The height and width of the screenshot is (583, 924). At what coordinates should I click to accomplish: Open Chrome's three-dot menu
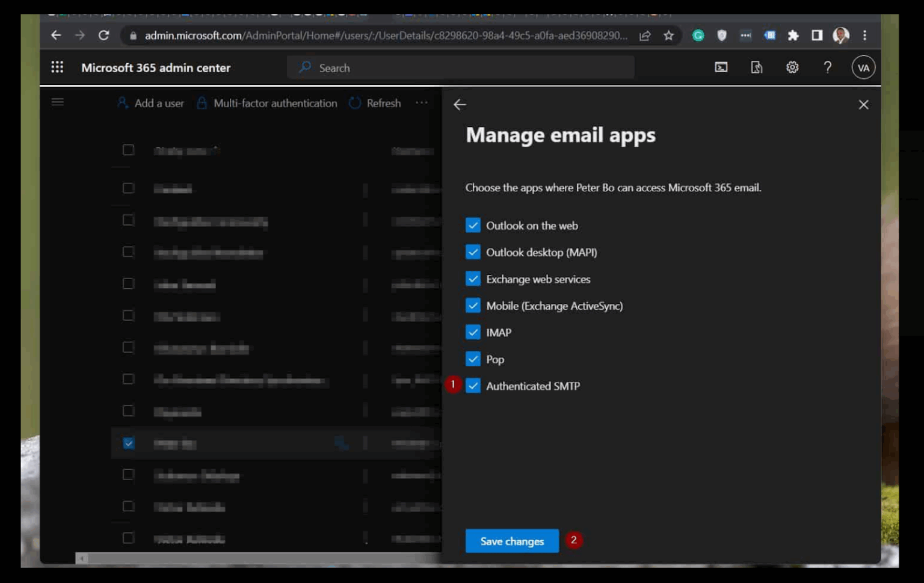[865, 35]
